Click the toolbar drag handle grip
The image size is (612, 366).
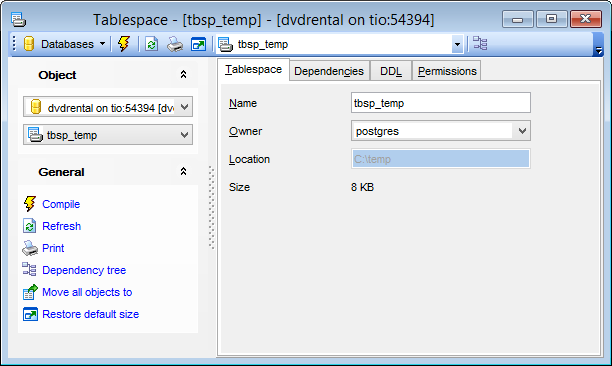(14, 43)
